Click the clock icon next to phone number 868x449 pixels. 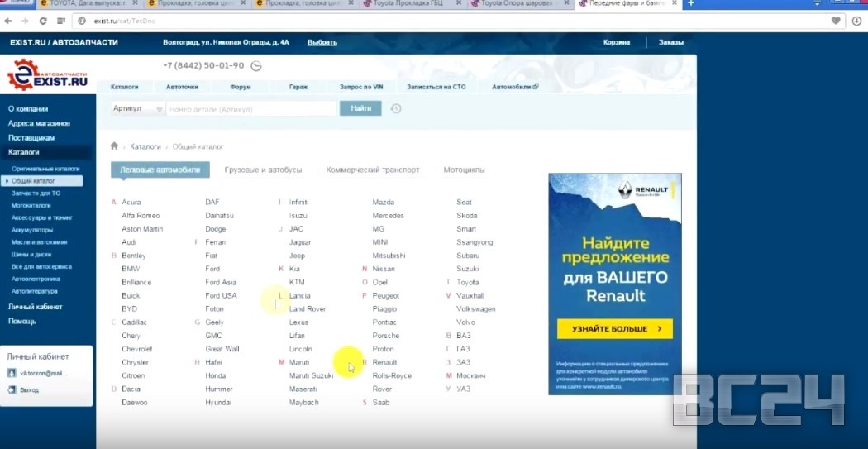click(x=256, y=66)
